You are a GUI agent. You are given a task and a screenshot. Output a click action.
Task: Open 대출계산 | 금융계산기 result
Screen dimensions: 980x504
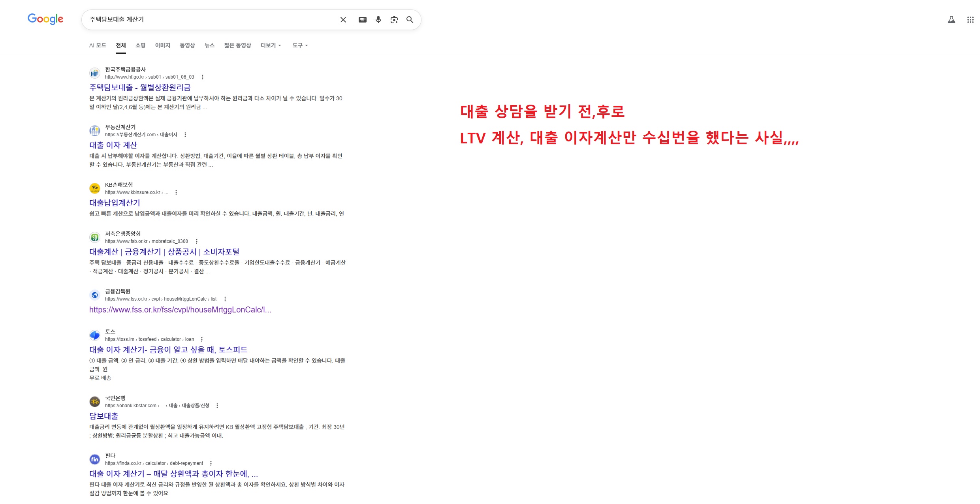coord(164,252)
